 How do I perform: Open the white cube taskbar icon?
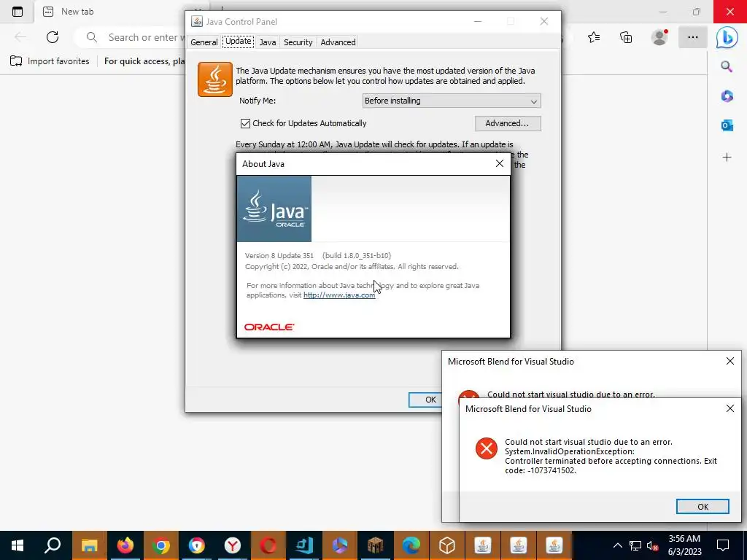tap(447, 545)
